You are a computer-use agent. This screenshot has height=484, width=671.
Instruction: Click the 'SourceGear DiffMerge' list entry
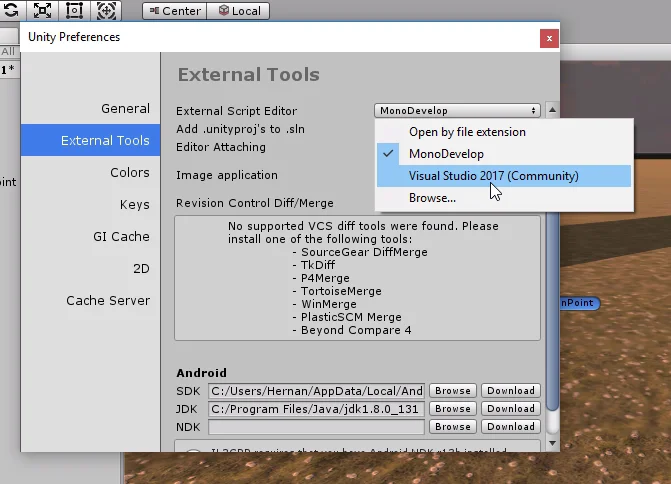click(x=364, y=252)
